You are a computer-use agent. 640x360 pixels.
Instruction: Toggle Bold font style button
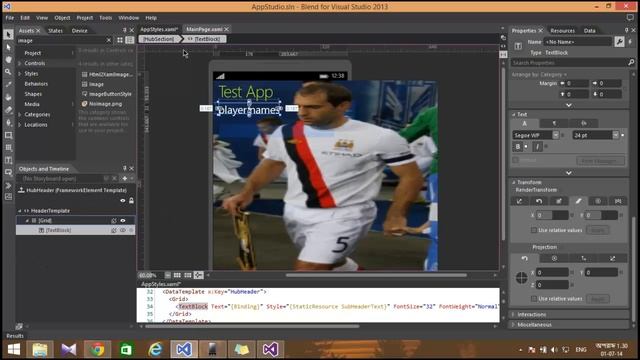[x=518, y=146]
